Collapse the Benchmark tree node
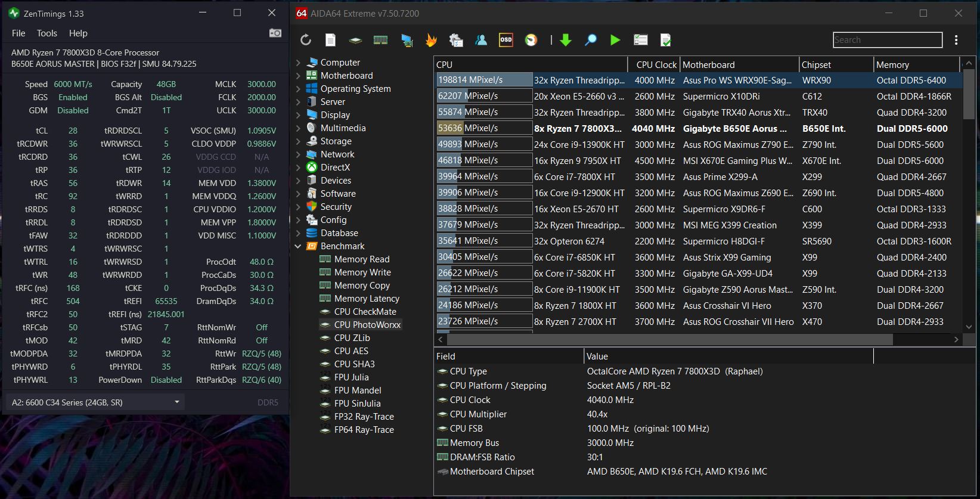 299,246
